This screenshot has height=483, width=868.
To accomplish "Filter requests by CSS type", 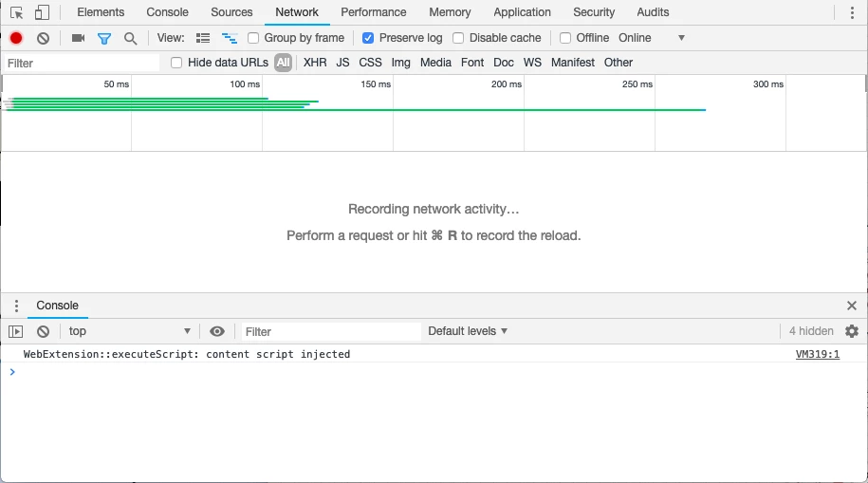I will pyautogui.click(x=370, y=63).
